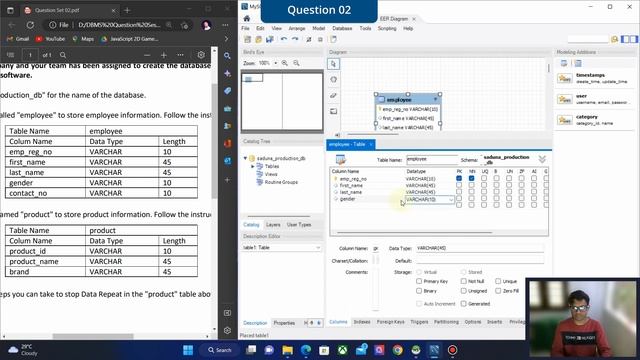Click the Default value input field

pos(480,260)
